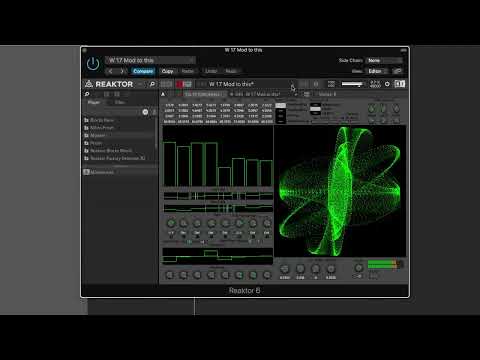Click the tallest first bar in step display

[170, 164]
